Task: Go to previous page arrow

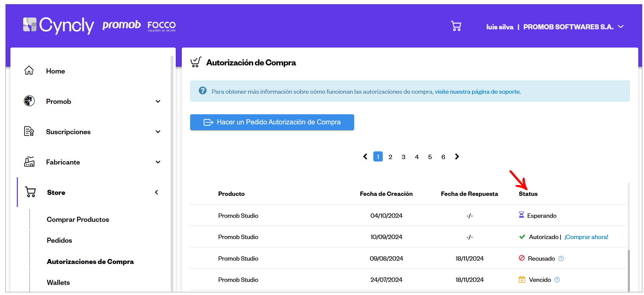Action: (x=365, y=156)
